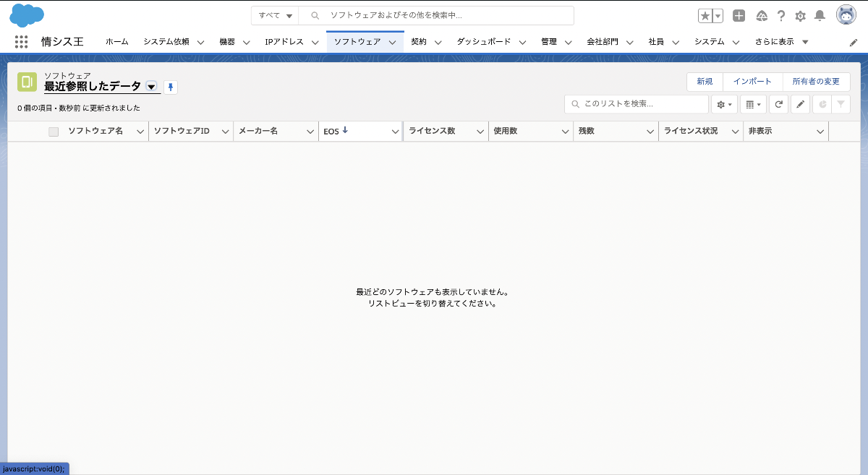868x475 pixels.
Task: Open the IPアドレス tab
Action: [x=284, y=42]
